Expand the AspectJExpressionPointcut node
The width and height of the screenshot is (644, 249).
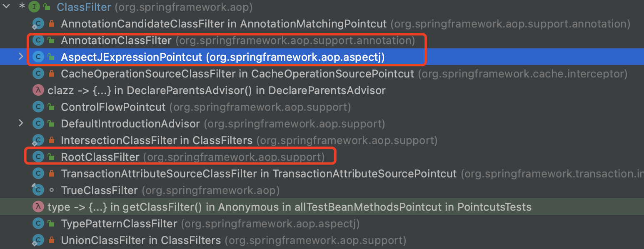(x=21, y=57)
